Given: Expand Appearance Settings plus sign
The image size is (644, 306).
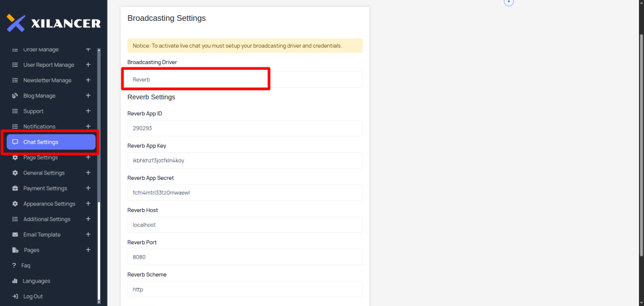Looking at the screenshot, I should pyautogui.click(x=88, y=203).
